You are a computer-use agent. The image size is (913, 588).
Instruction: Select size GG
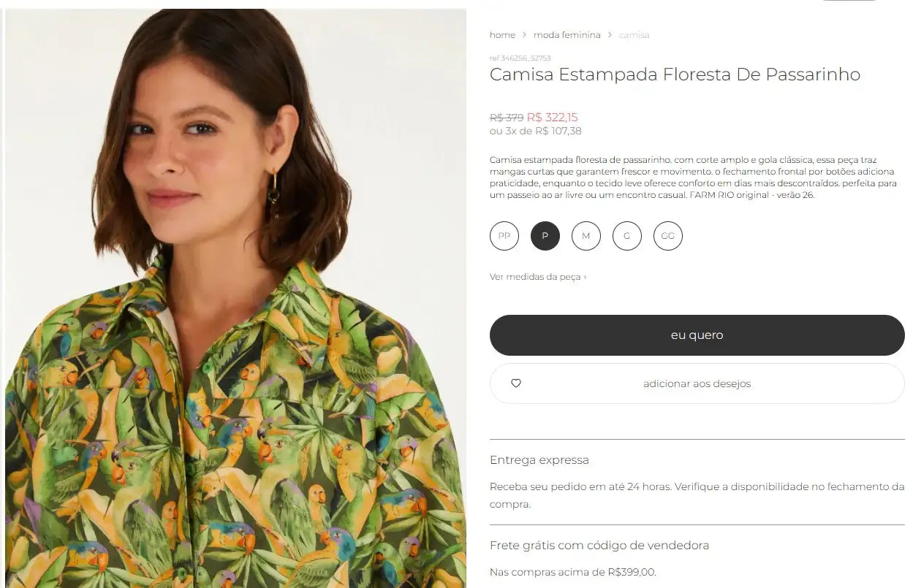click(667, 236)
